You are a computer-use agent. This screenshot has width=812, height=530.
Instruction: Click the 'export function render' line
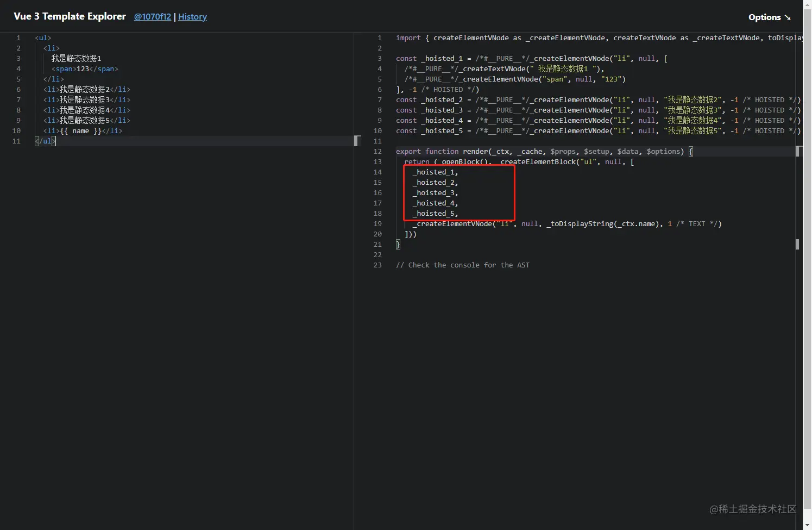pyautogui.click(x=544, y=152)
